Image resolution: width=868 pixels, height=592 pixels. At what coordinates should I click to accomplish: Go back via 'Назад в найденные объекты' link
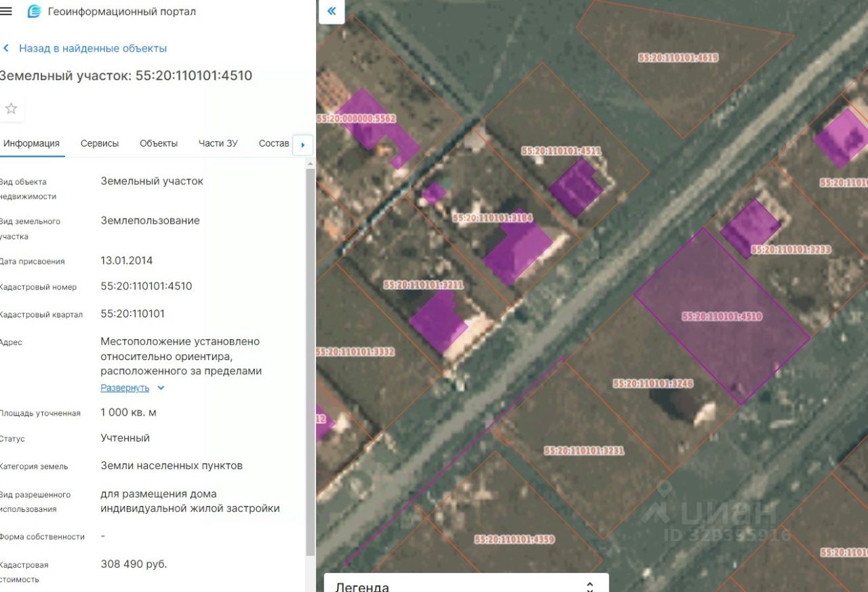93,48
